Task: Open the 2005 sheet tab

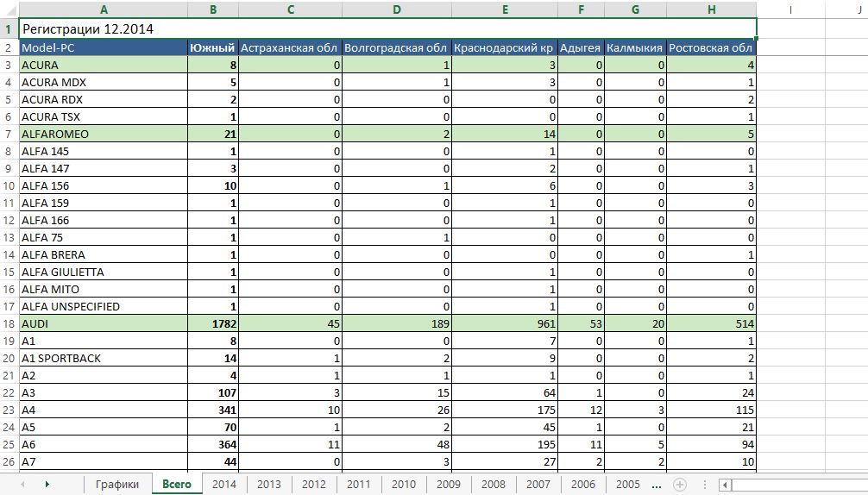Action: [x=628, y=484]
